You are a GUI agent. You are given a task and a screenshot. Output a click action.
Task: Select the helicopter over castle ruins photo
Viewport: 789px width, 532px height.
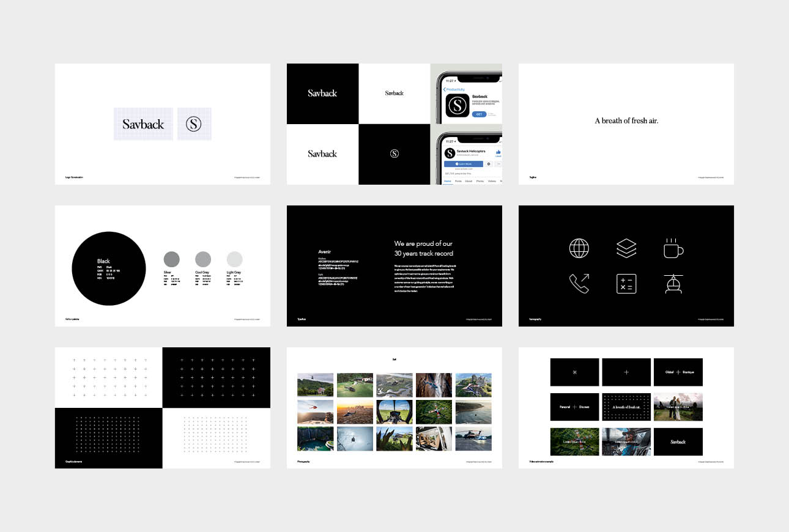pyautogui.click(x=473, y=385)
